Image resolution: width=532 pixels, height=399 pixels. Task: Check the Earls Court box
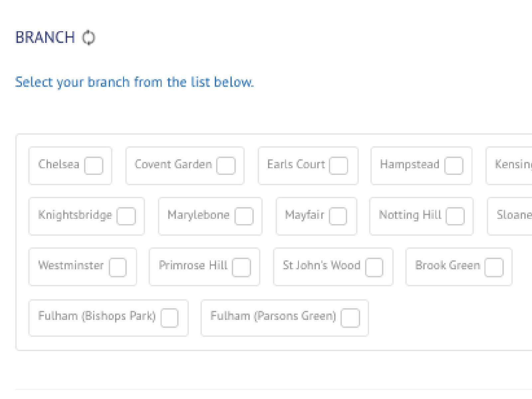pyautogui.click(x=338, y=166)
